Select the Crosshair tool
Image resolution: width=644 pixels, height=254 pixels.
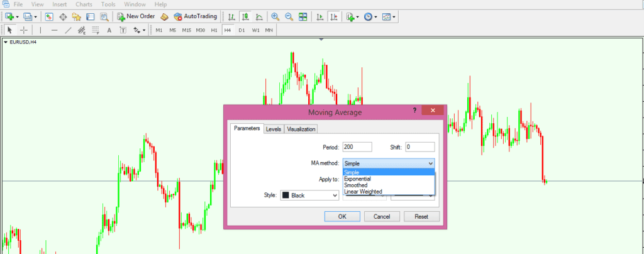pyautogui.click(x=24, y=30)
